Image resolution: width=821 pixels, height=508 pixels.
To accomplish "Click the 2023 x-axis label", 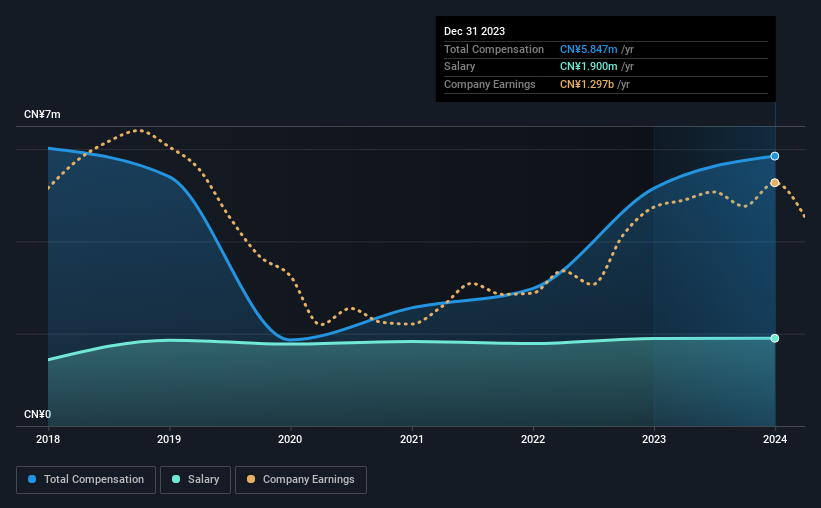I will coord(653,439).
